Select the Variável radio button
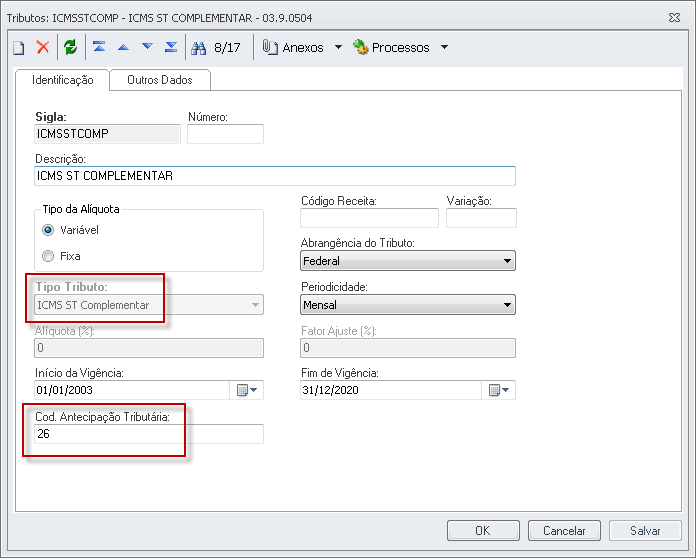 (x=48, y=230)
